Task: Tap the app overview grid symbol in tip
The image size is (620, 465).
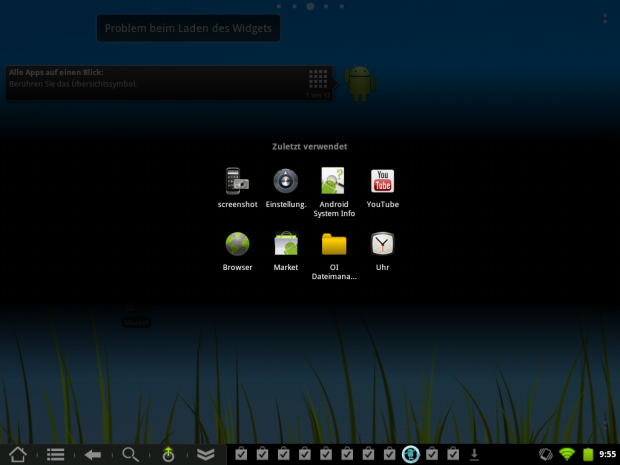Action: [318, 79]
